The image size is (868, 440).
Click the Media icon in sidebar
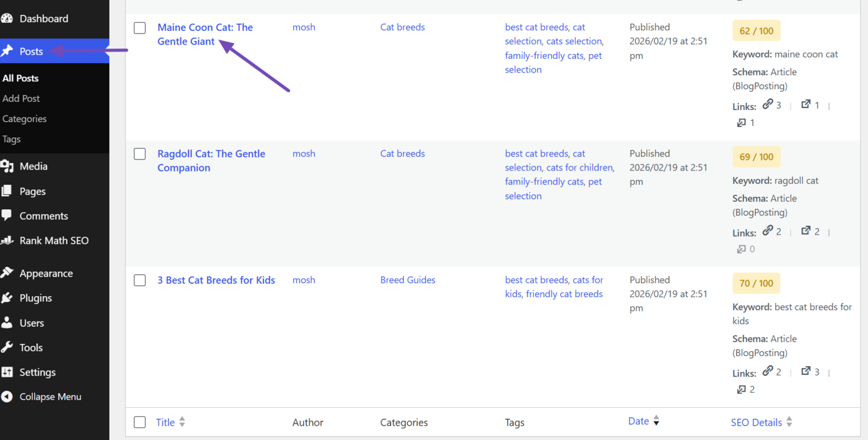(x=7, y=166)
